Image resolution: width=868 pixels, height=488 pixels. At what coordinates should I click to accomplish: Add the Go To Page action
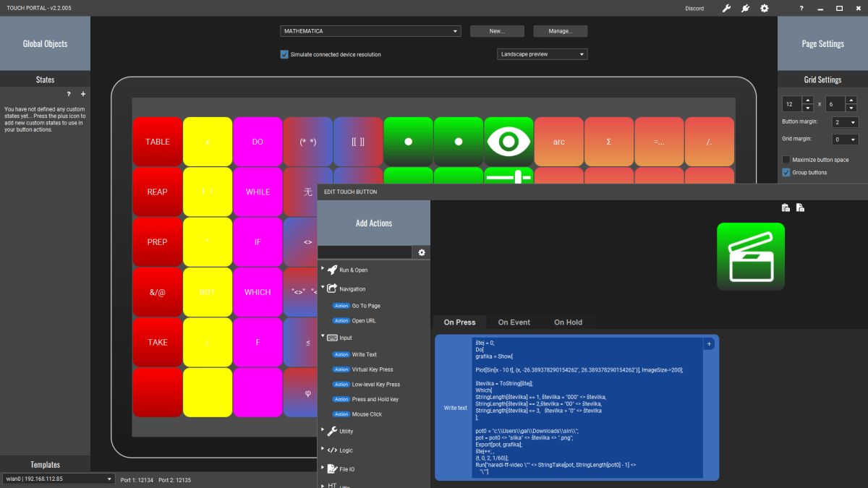coord(366,306)
